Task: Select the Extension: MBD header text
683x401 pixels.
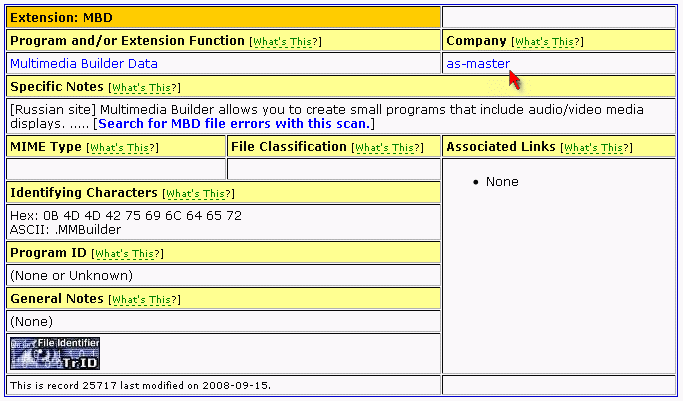Action: (61, 18)
